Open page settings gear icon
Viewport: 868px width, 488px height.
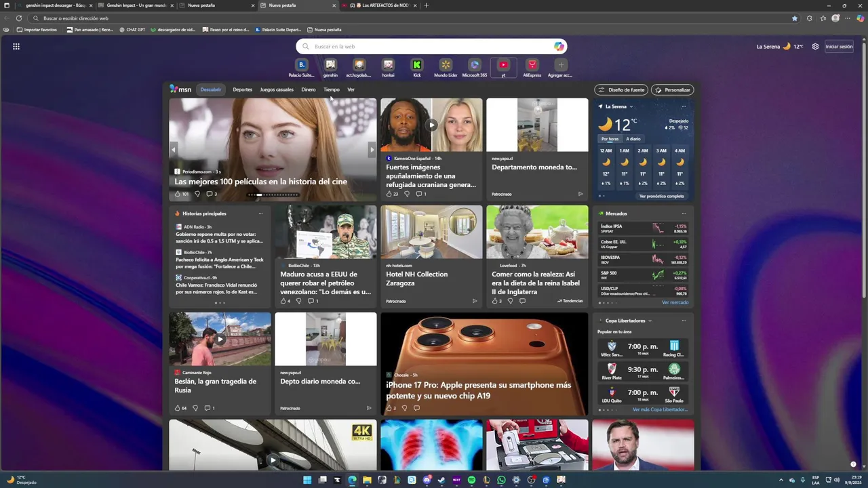click(x=815, y=47)
